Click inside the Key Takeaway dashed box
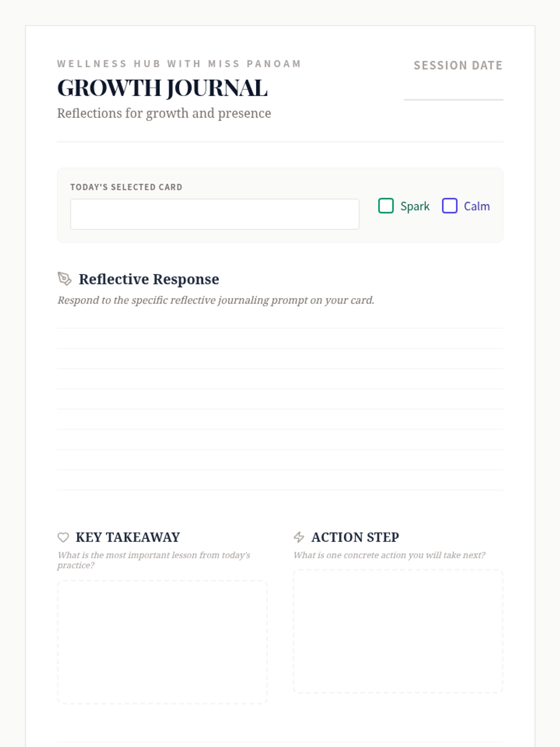This screenshot has width=560, height=747. point(162,642)
